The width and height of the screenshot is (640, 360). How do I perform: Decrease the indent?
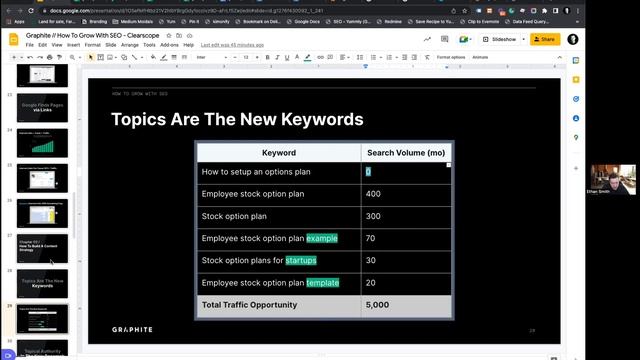pos(404,58)
